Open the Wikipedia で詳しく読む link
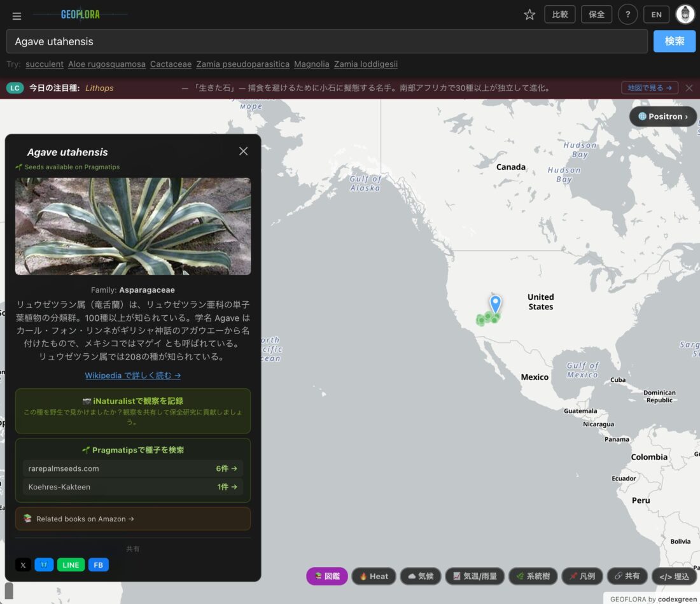Image resolution: width=700 pixels, height=604 pixels. click(133, 376)
